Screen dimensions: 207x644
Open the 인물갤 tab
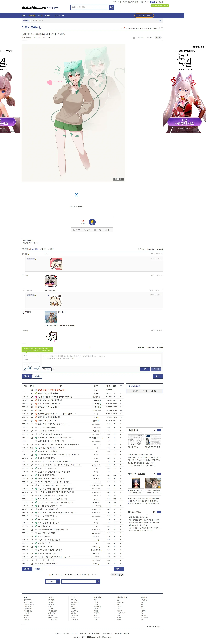pyautogui.click(x=47, y=15)
